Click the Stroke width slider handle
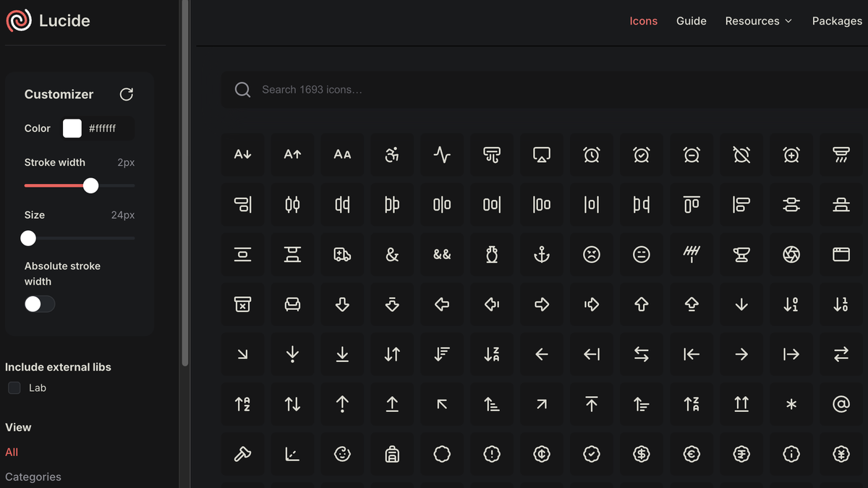 click(90, 185)
